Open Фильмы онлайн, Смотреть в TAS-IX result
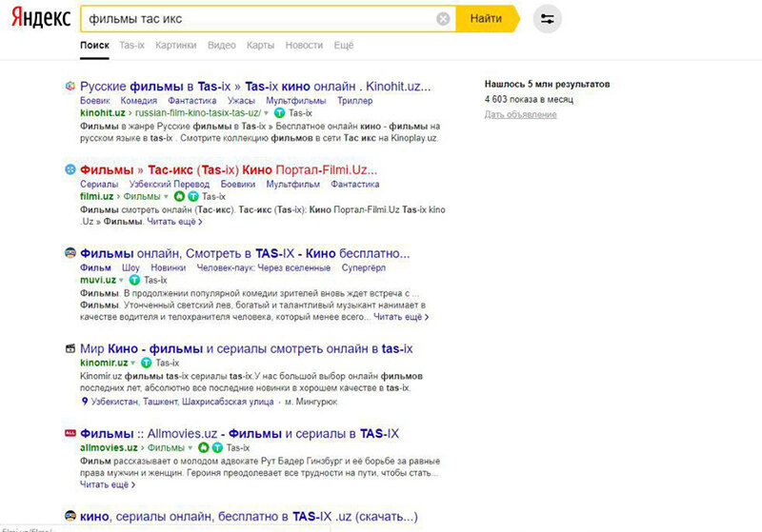The width and height of the screenshot is (762, 532). tap(245, 253)
